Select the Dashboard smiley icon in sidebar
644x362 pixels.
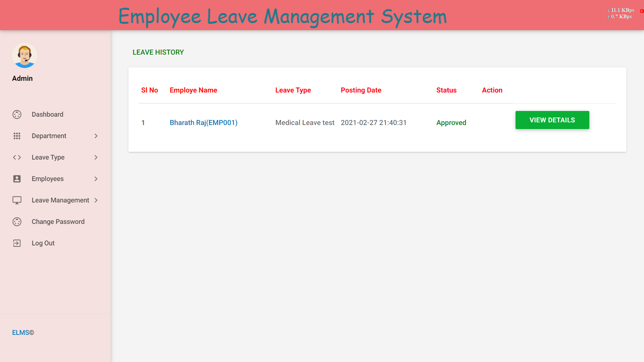tap(17, 114)
